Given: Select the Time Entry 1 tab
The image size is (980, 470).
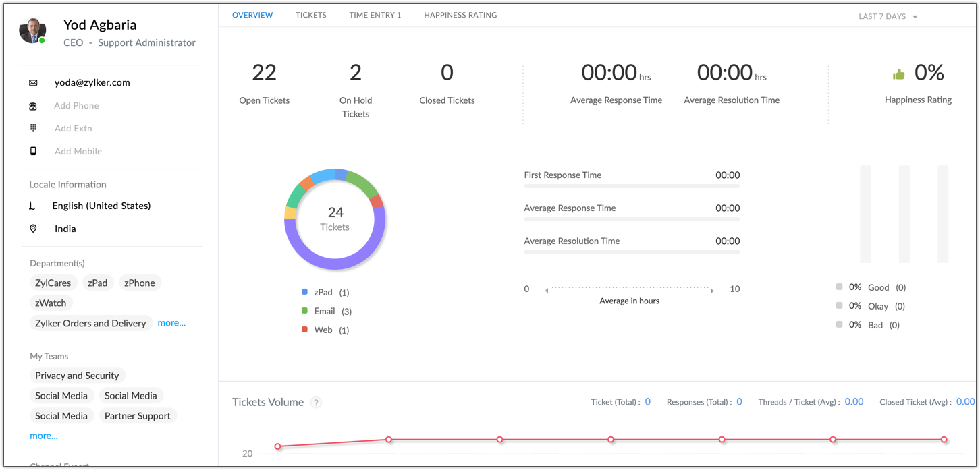Looking at the screenshot, I should (x=375, y=15).
